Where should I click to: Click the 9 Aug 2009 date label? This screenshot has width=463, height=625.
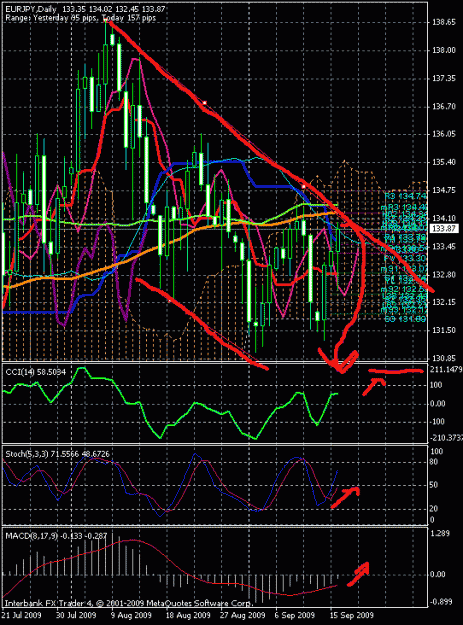(131, 615)
